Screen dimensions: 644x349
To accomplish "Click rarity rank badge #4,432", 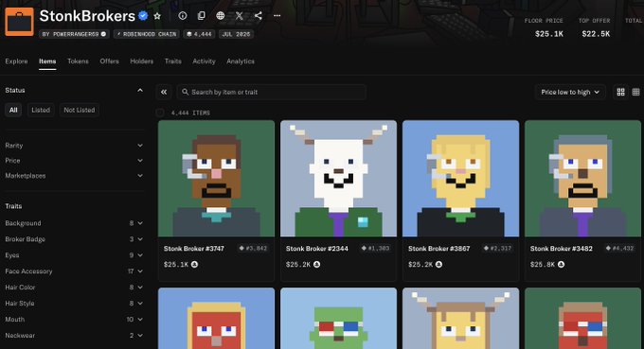I will 619,248.
